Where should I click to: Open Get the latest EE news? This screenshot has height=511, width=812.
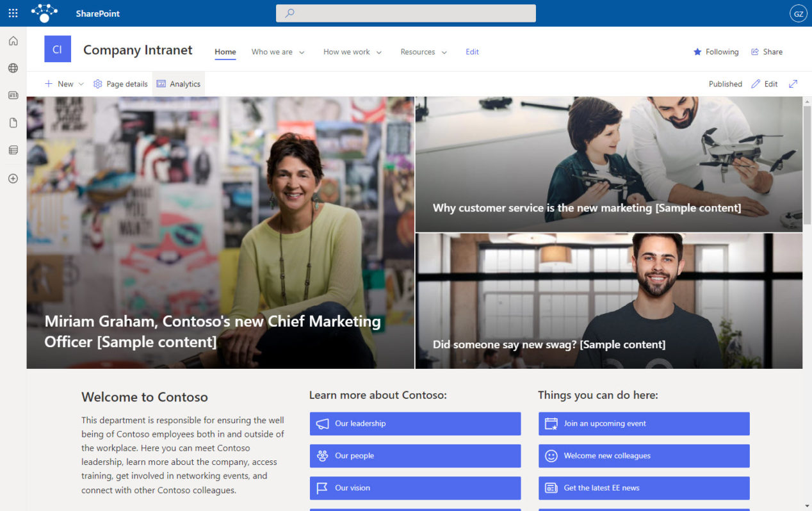pyautogui.click(x=644, y=488)
